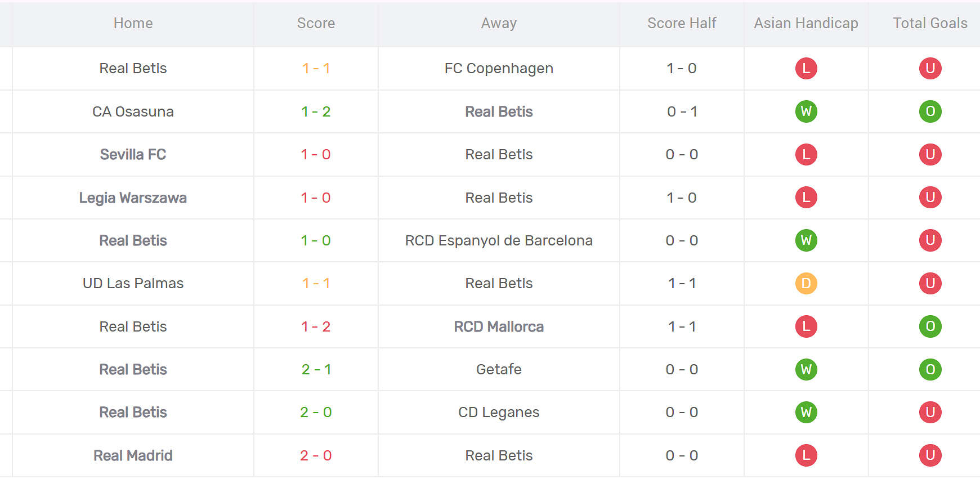980x479 pixels.
Task: Click the 2 - 1 score against Getafe
Action: [316, 370]
